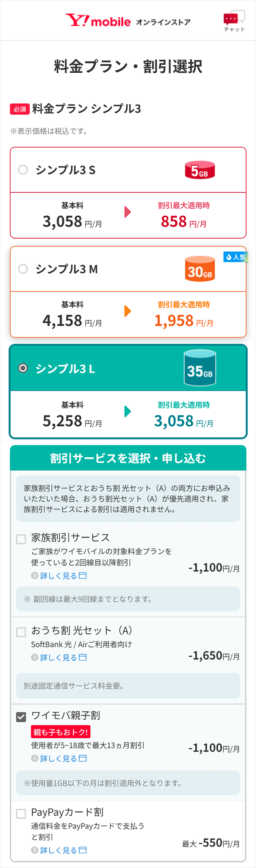This screenshot has width=256, height=868.
Task: Click the red arrow in シンプル3 S
Action: click(x=128, y=212)
